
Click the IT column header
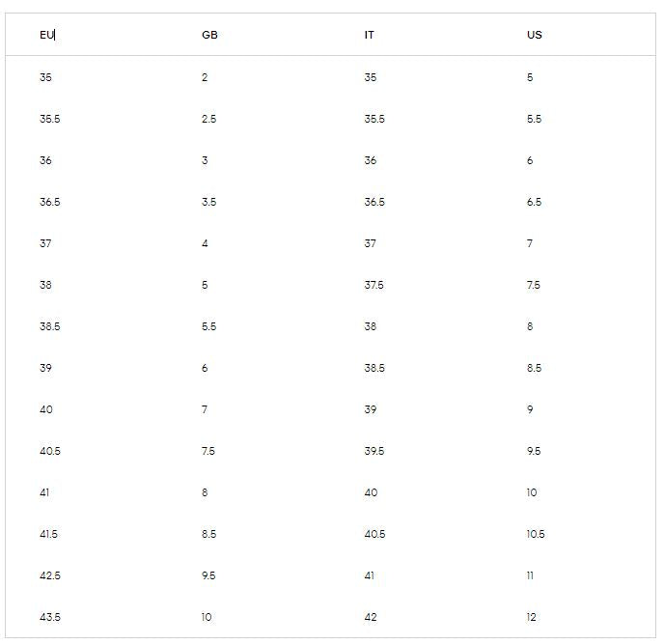coord(370,35)
